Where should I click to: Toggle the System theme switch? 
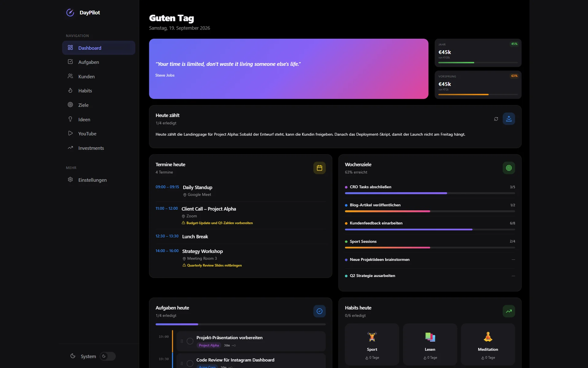click(107, 356)
